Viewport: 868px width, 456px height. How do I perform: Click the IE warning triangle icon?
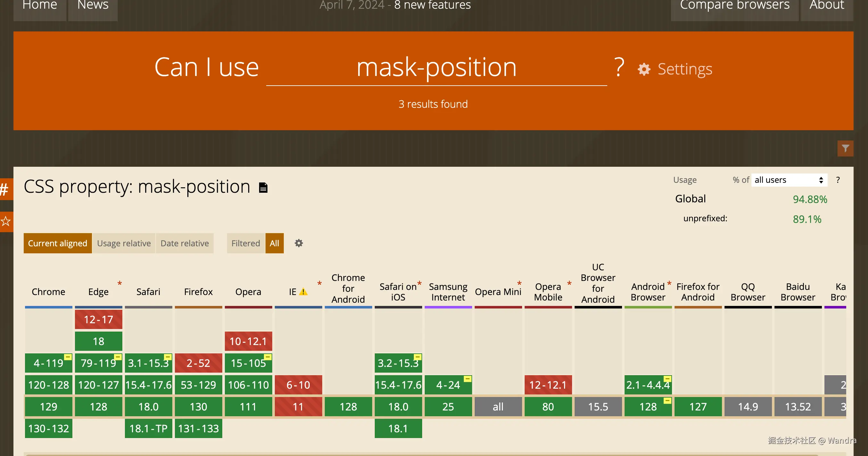pyautogui.click(x=303, y=292)
